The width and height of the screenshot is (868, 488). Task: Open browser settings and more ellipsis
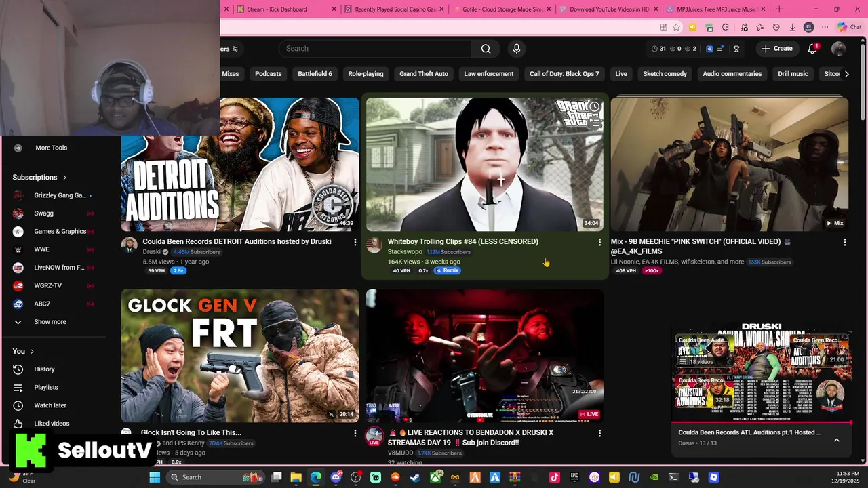coord(825,27)
